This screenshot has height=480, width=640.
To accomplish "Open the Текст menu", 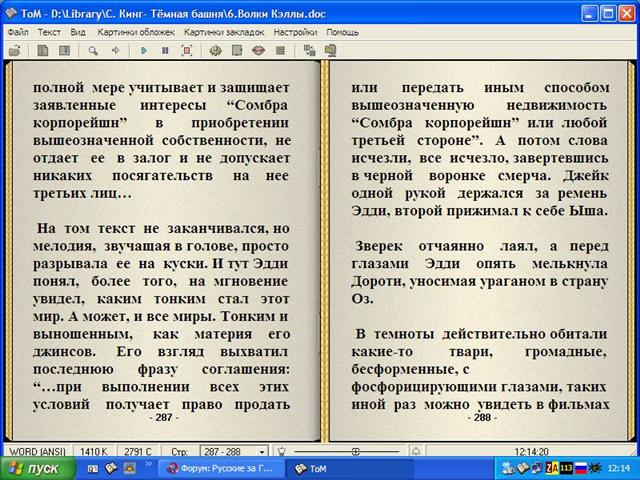I will point(49,32).
